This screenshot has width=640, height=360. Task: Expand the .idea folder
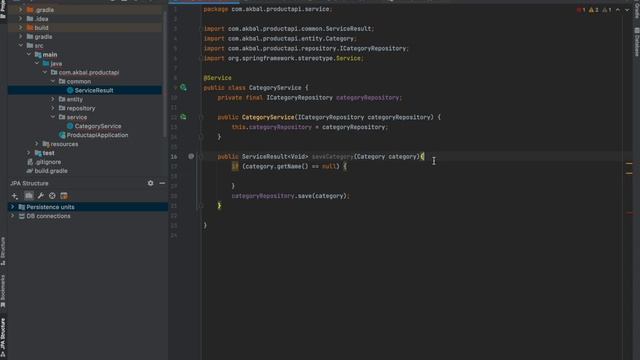[x=20, y=18]
